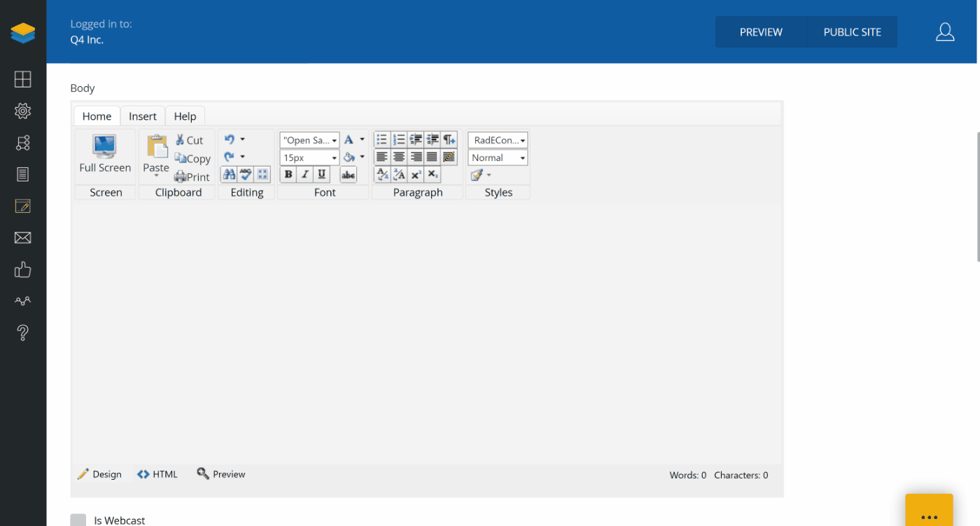Apply Underline formatting
The width and height of the screenshot is (980, 526).
point(322,175)
